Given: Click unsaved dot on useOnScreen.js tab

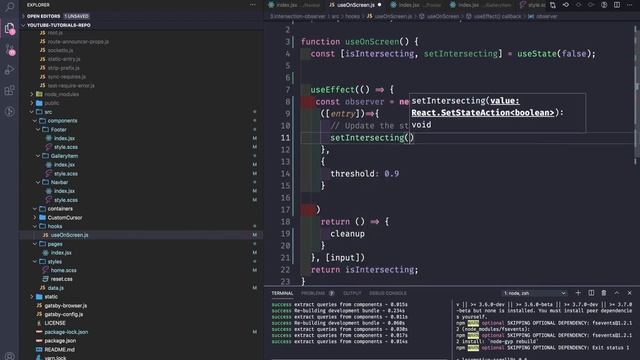Looking at the screenshot, I should point(380,5).
